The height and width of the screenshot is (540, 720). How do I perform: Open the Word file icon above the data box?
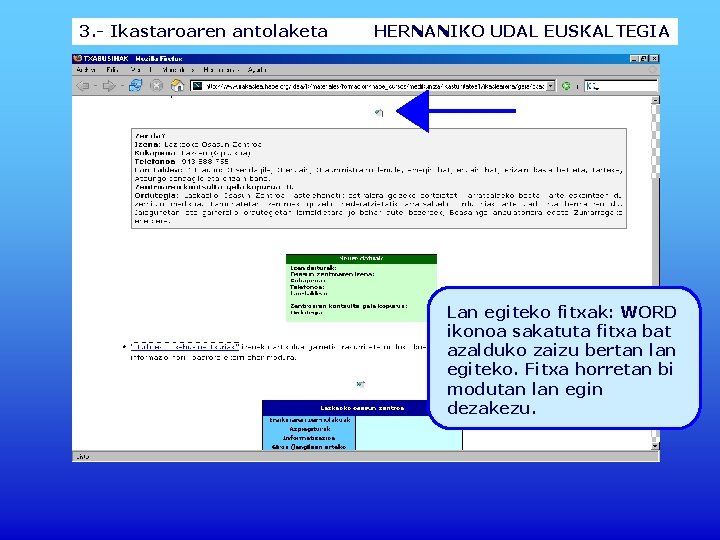click(378, 112)
